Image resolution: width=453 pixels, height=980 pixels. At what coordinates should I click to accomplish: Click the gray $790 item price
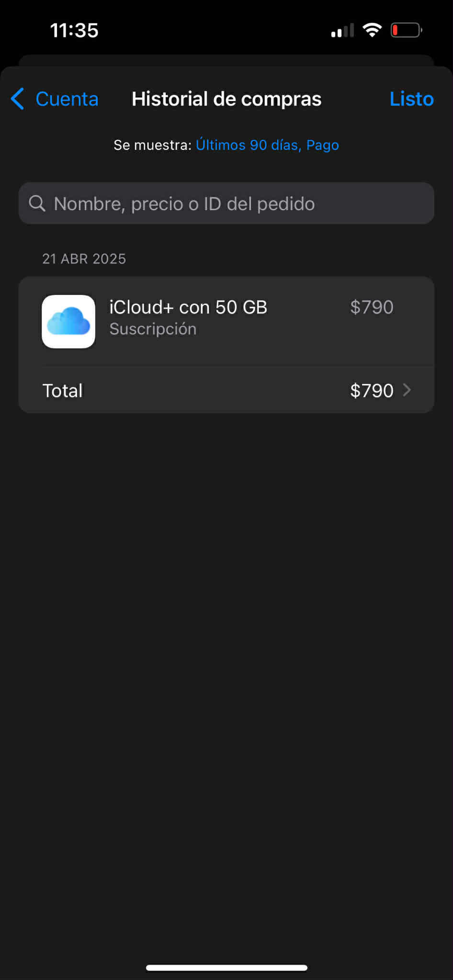[x=372, y=307]
